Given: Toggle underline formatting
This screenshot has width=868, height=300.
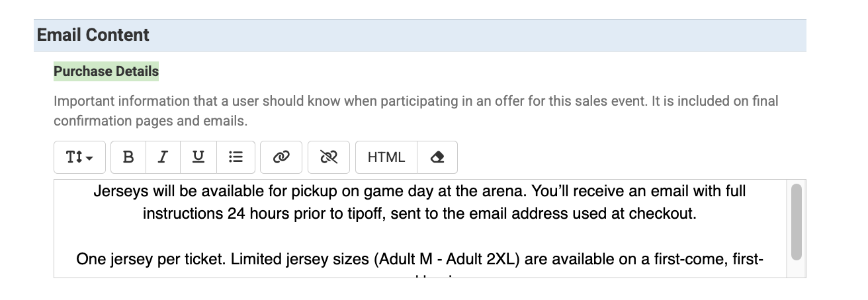Looking at the screenshot, I should [198, 157].
